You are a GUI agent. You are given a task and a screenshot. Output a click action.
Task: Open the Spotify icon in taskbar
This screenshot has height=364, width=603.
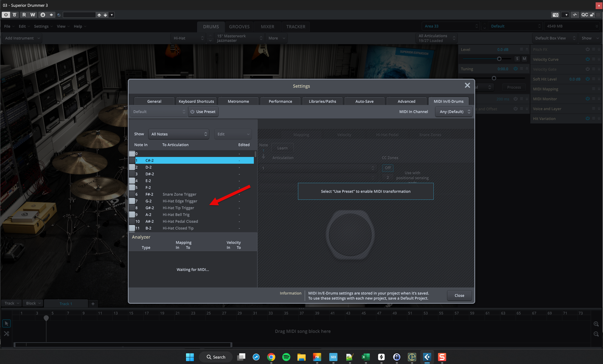(x=286, y=357)
